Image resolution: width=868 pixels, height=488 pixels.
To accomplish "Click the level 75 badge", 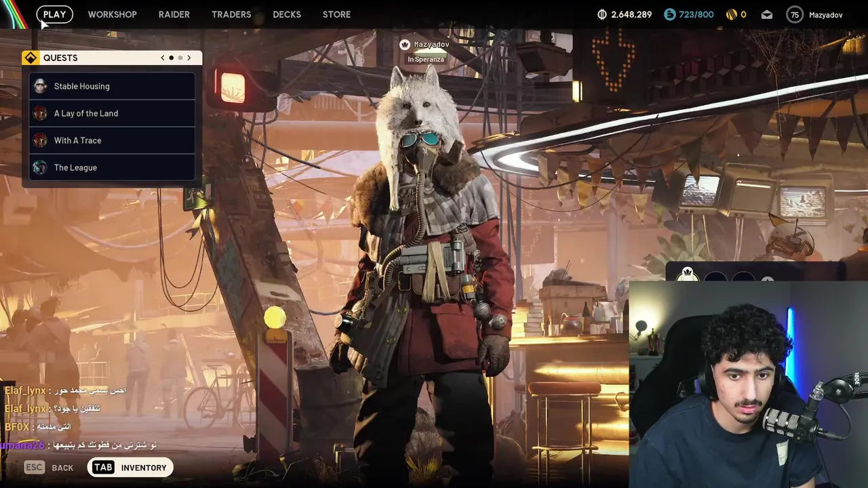I will pos(795,14).
